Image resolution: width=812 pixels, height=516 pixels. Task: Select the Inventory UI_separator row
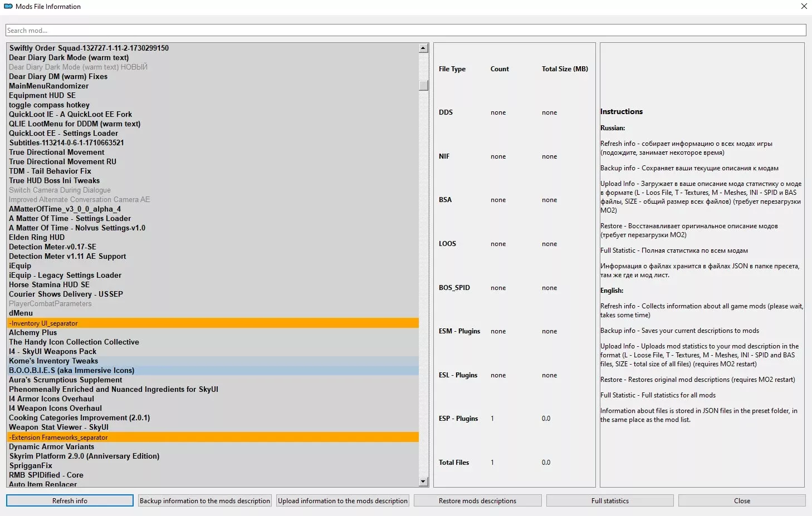213,323
